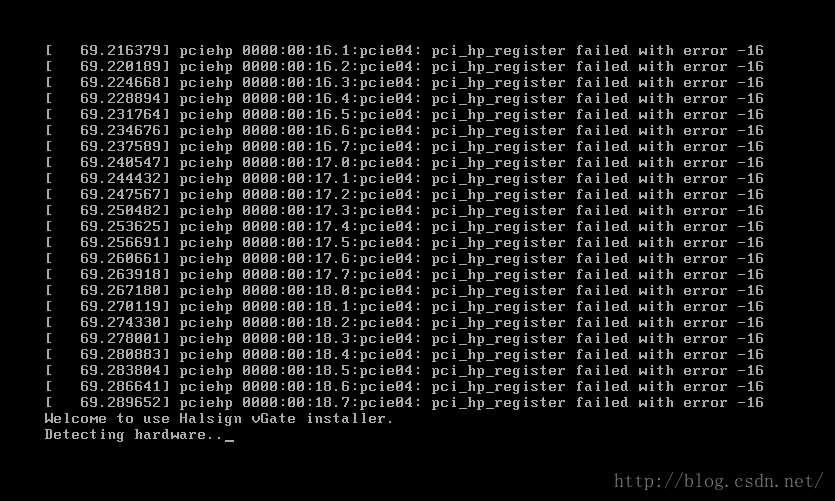Click device address 0000:00:18.0:pcie04
Image resolution: width=835 pixels, height=501 pixels.
(x=332, y=291)
